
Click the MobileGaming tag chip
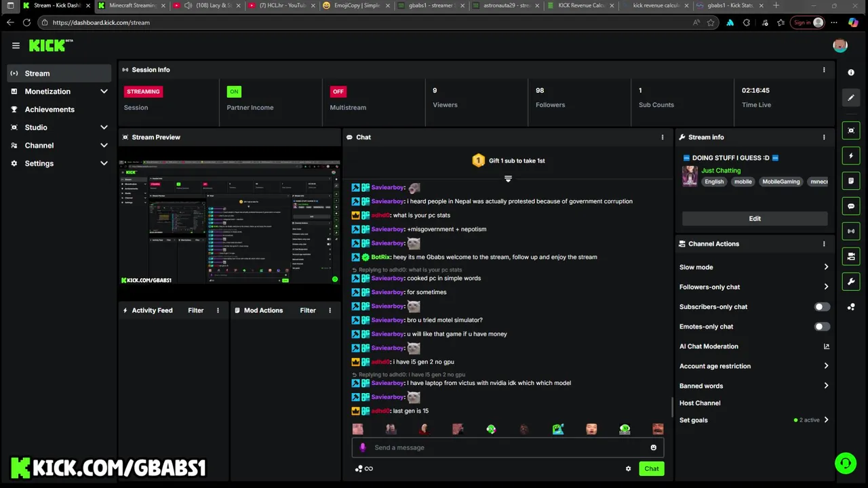tap(781, 182)
